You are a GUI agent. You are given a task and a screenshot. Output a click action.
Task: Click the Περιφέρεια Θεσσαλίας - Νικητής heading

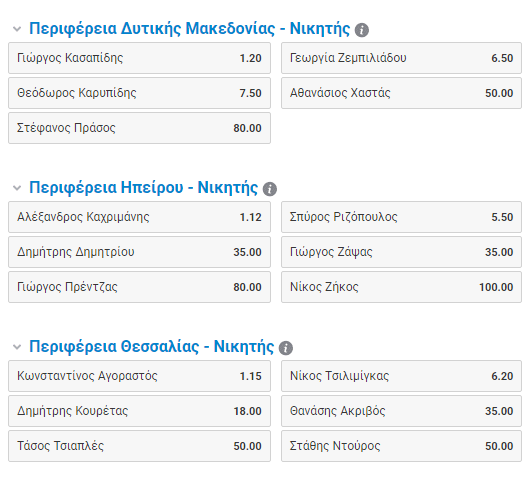151,347
